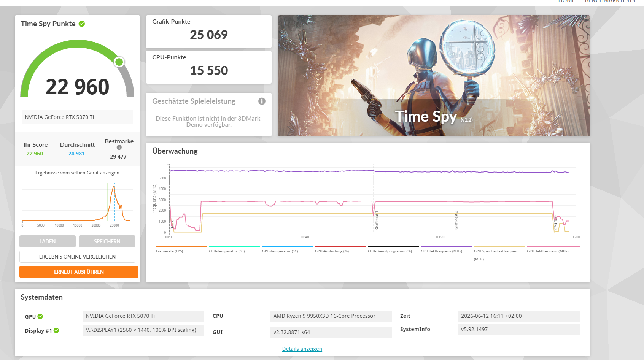The image size is (644, 360).
Task: Toggle the CPU-Dienstprogramm (%) legend entry
Action: coord(393,249)
